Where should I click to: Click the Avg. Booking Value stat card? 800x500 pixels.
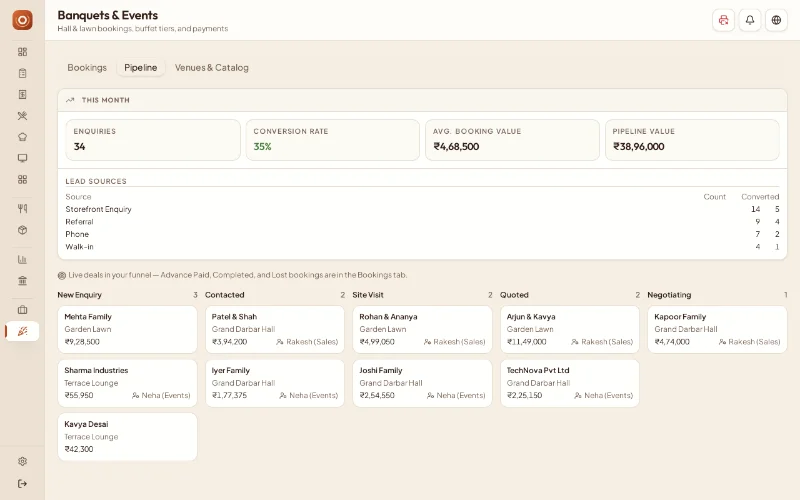click(x=512, y=140)
